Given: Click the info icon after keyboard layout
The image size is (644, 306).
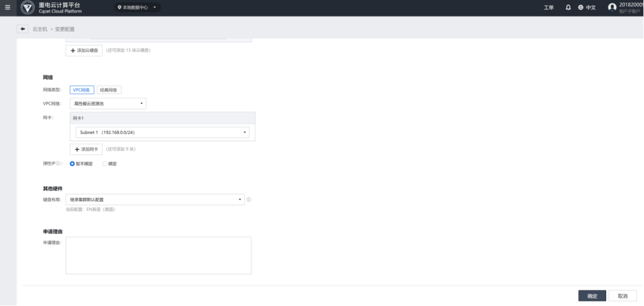Looking at the screenshot, I should [249, 200].
